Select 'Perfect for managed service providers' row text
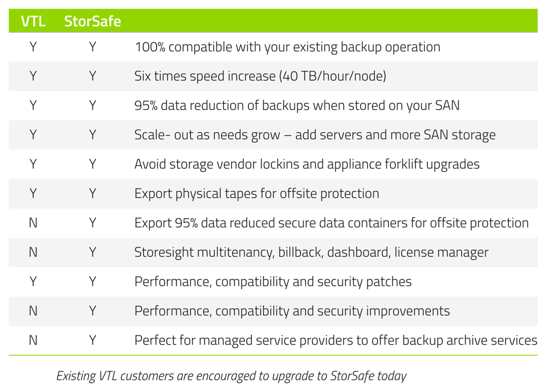 [336, 341]
